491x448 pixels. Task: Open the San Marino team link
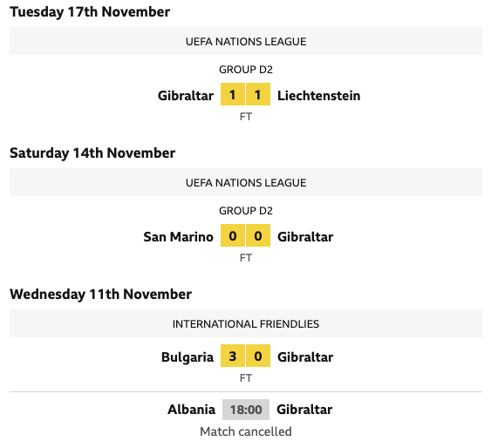click(178, 237)
